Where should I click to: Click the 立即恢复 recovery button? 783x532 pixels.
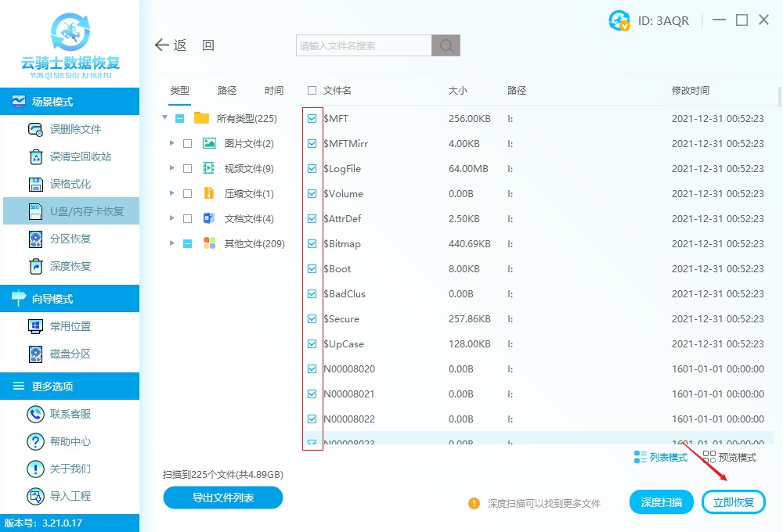pyautogui.click(x=733, y=501)
